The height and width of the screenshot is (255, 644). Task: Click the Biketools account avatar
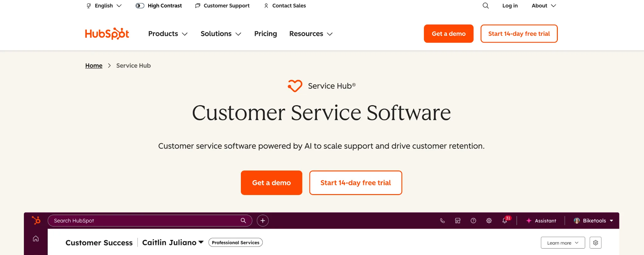point(577,220)
